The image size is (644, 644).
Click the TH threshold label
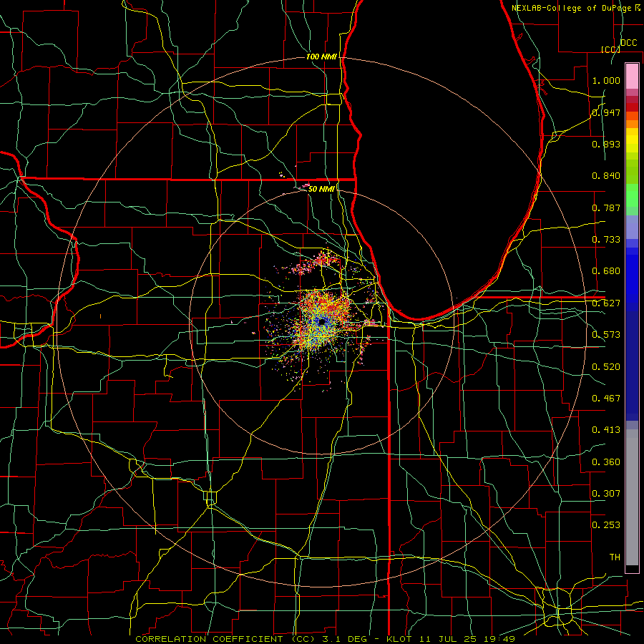pos(615,557)
